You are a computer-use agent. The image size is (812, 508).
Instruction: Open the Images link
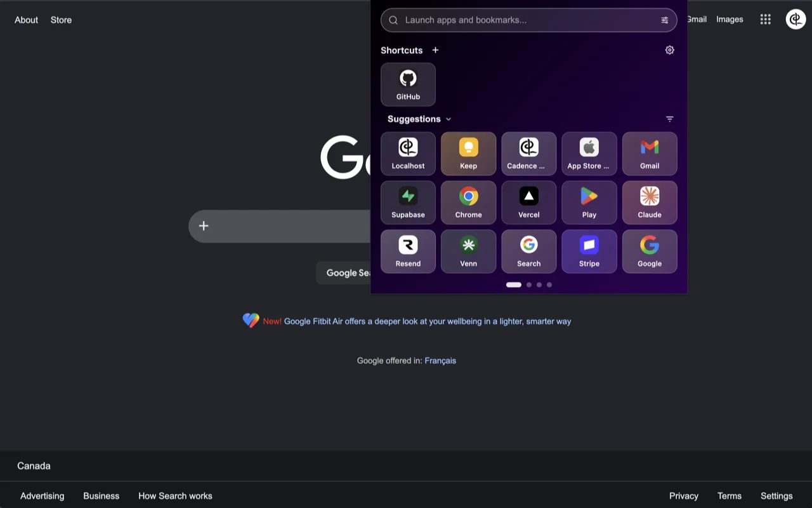point(730,20)
